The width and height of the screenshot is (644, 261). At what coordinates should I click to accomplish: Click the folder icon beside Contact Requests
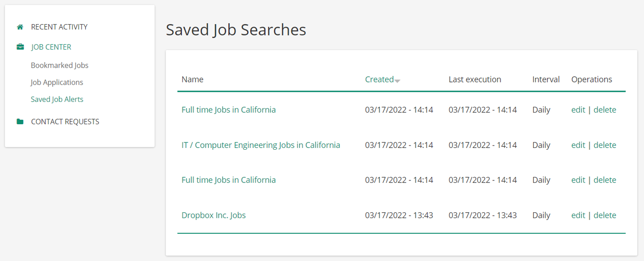pos(19,121)
